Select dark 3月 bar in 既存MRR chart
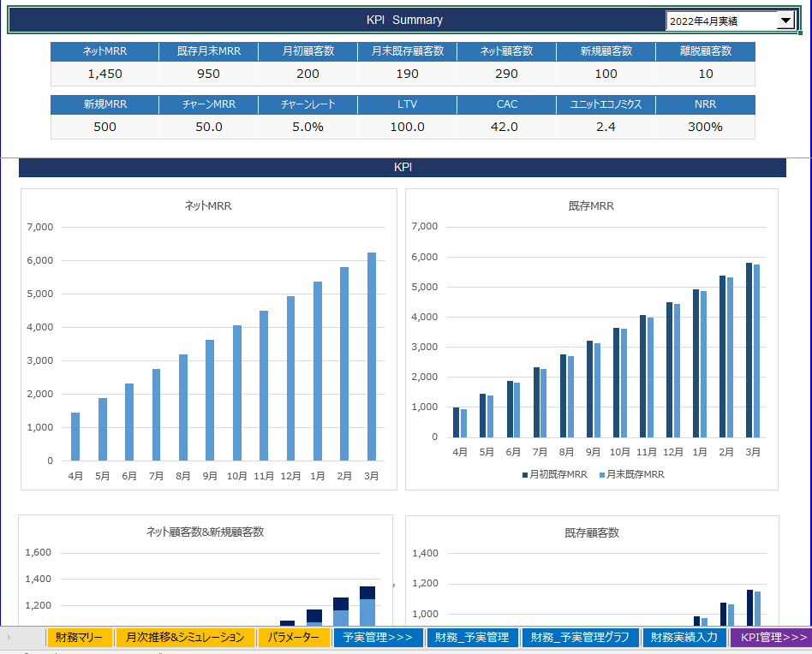Viewport: 812px width, 654px height. (x=749, y=350)
